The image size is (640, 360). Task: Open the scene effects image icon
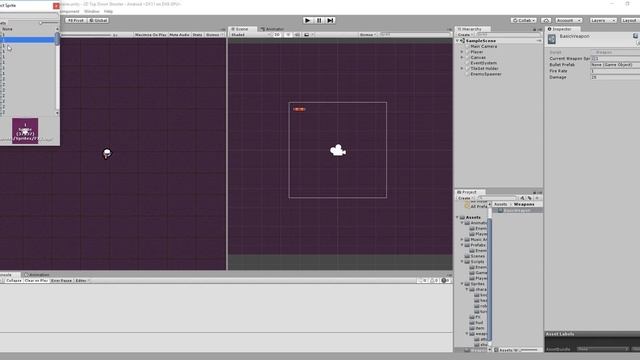[x=307, y=35]
